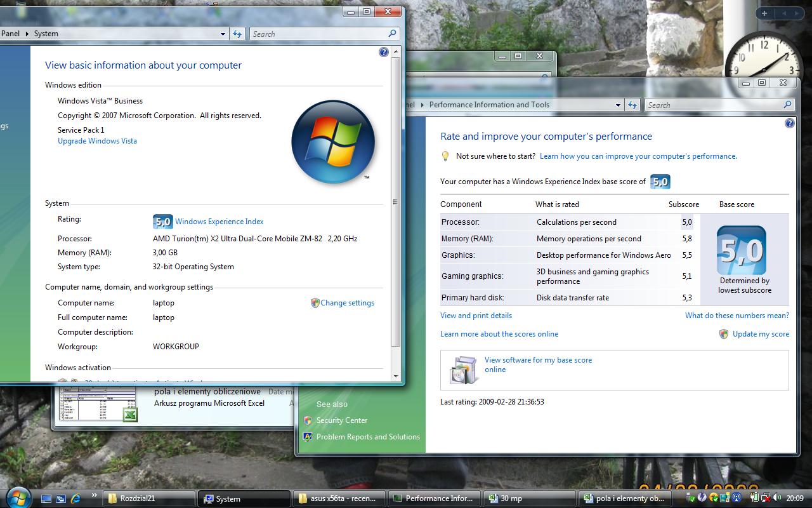Switch to '30 mp' Excel taskbar item
This screenshot has height=508, width=812.
(x=528, y=498)
